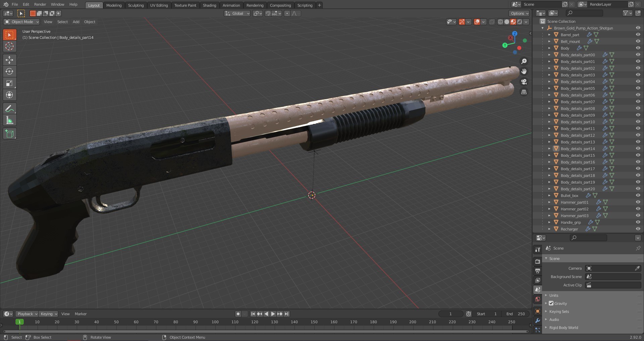Toggle the Gravity checkbox
644x341 pixels.
tap(551, 303)
